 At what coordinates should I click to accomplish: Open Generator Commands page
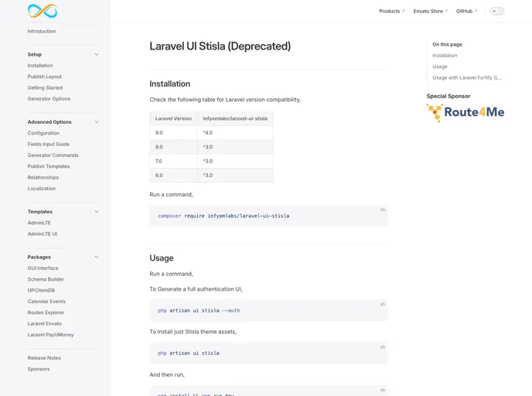point(53,155)
